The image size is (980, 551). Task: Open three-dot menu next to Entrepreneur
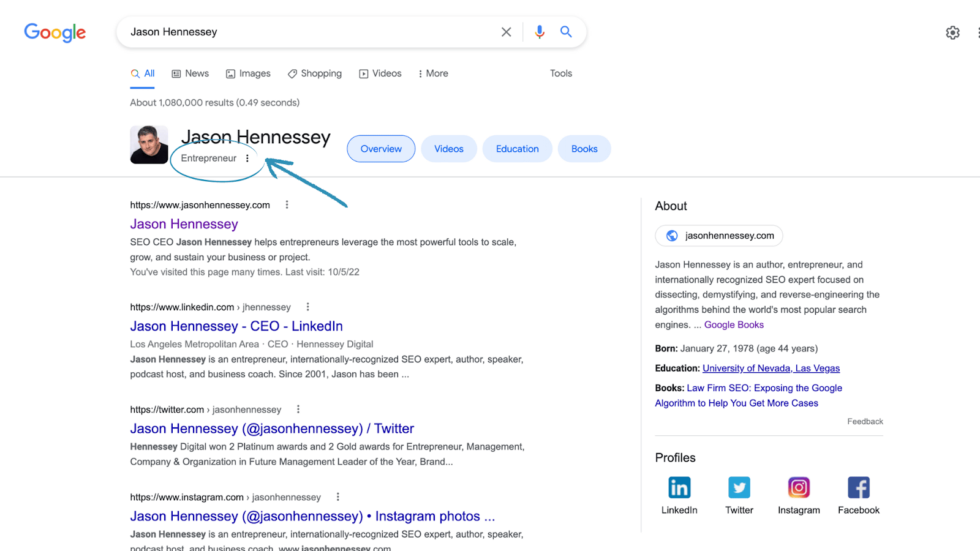[x=247, y=158]
